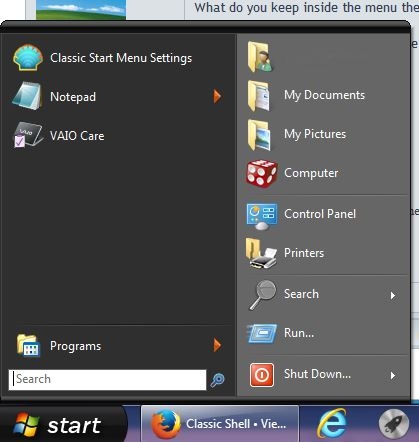
Task: Open the Printers folder icon
Action: [261, 253]
